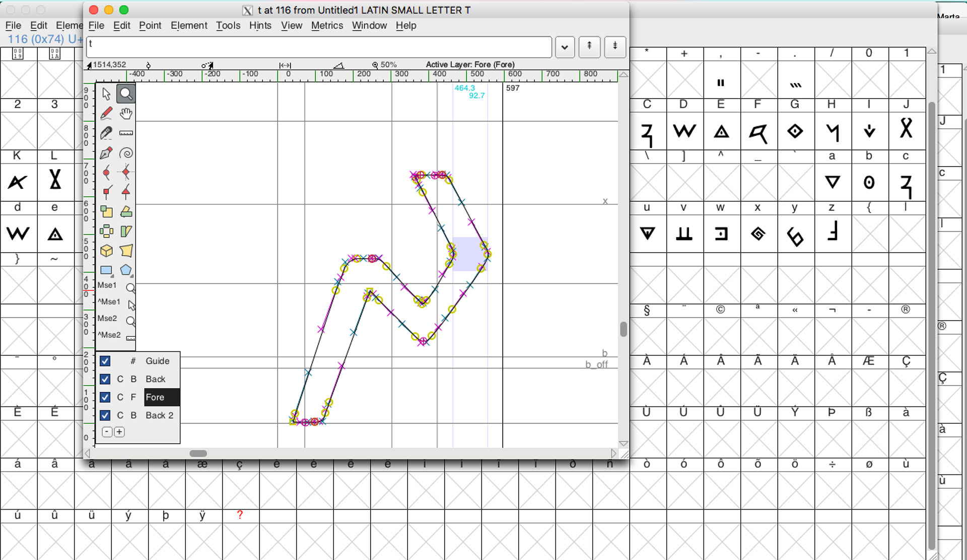Select the Perspective tool
This screenshot has height=560, width=967.
[x=126, y=251]
